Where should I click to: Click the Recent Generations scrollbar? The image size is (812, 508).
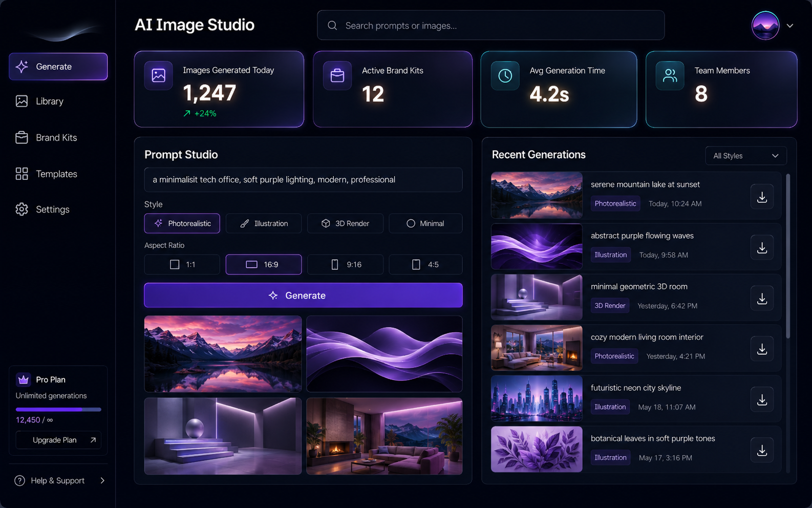(x=788, y=256)
